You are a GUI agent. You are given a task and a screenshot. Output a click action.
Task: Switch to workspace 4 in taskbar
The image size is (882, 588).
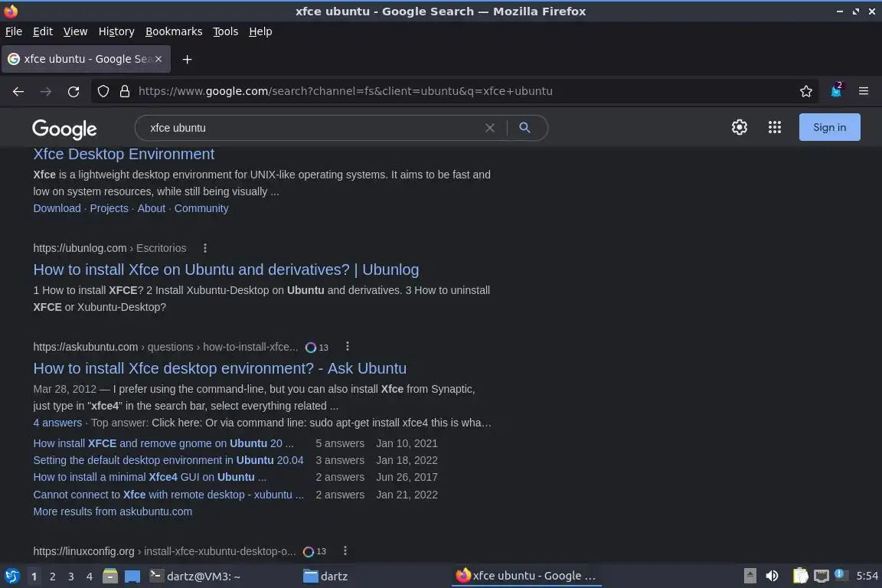[89, 577]
